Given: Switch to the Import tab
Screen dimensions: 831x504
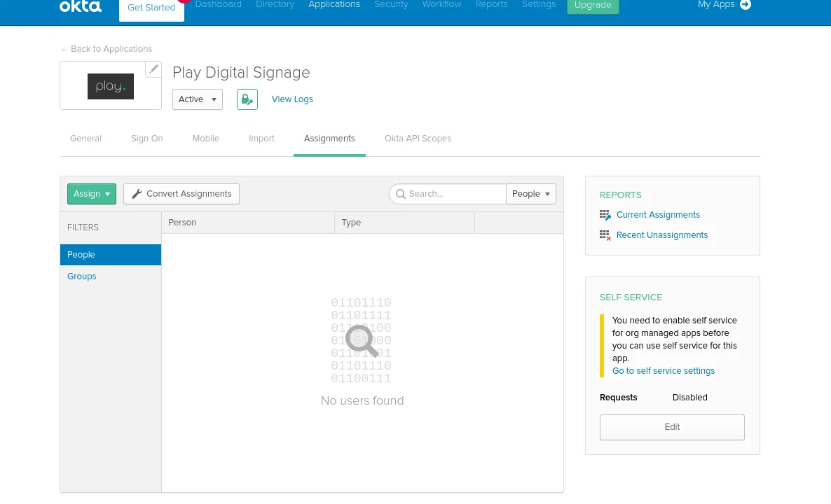Looking at the screenshot, I should point(261,138).
